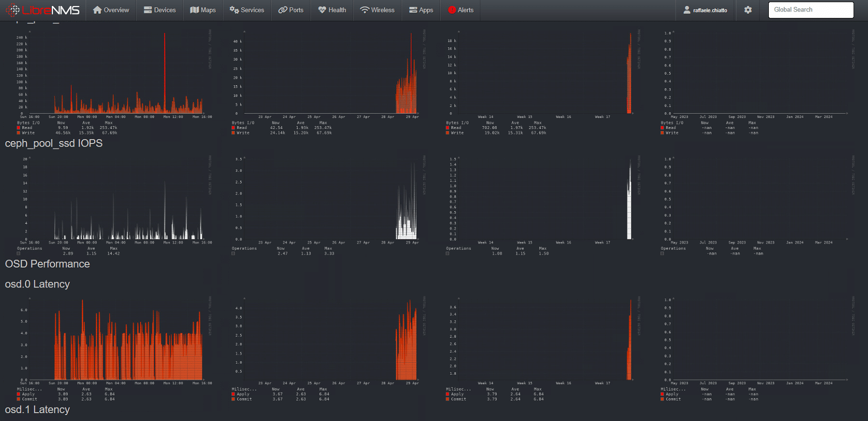Open the Devices menu
The height and width of the screenshot is (421, 868).
tap(160, 10)
